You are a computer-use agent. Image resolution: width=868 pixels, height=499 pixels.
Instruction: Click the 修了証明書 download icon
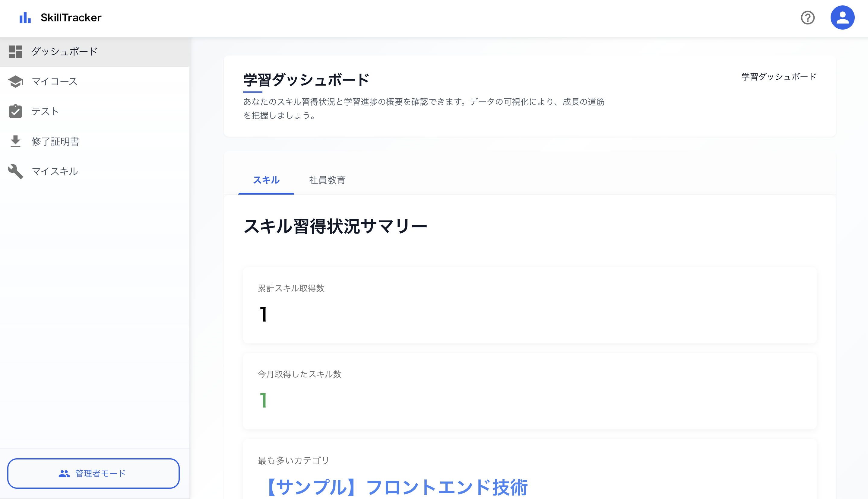tap(15, 141)
